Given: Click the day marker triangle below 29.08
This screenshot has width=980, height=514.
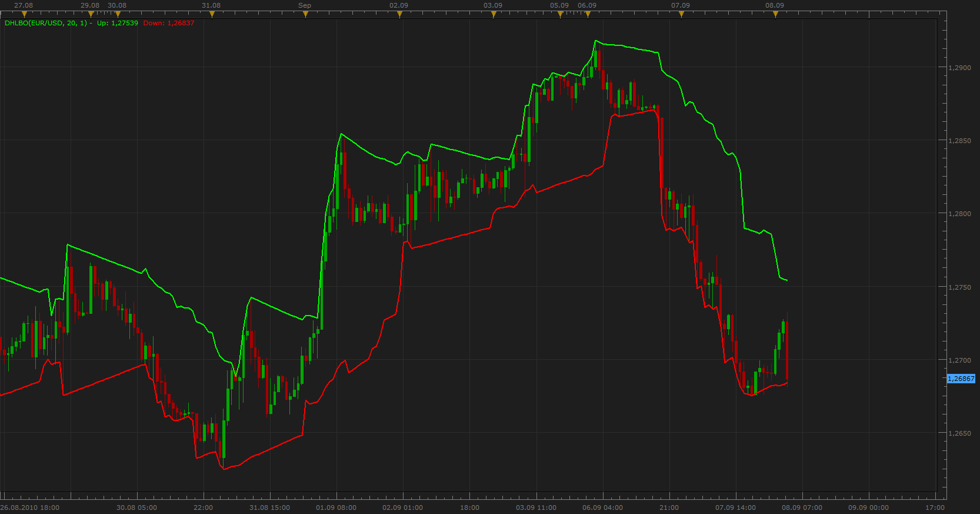Looking at the screenshot, I should pos(91,14).
